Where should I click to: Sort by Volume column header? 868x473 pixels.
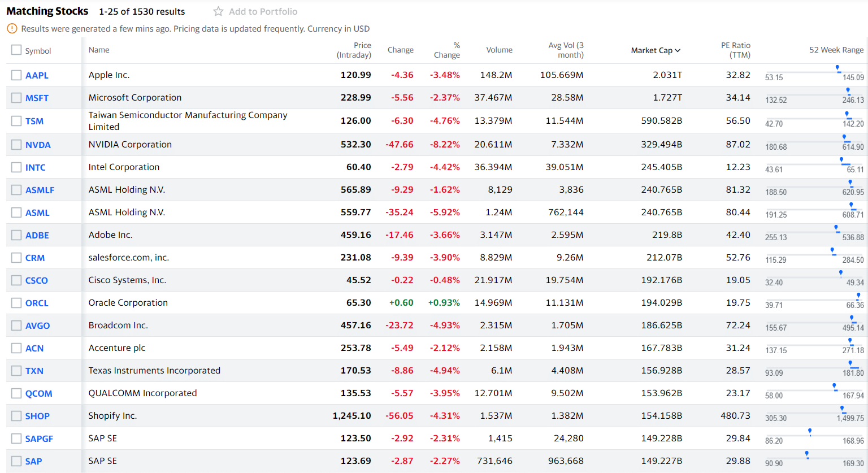pos(499,50)
